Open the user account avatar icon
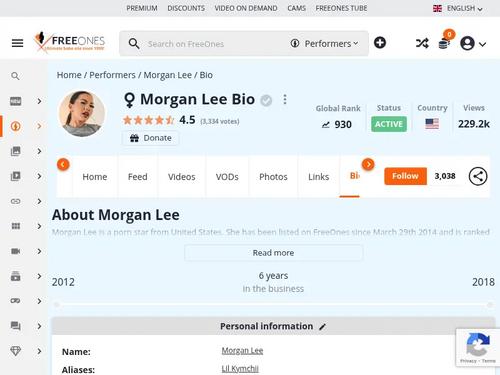 467,43
